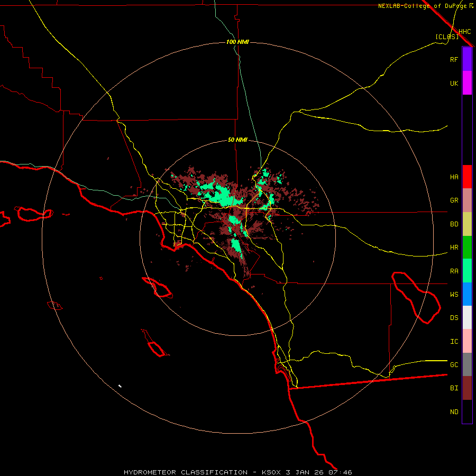
Task: Click the purple RF color swatch
Action: (467, 59)
